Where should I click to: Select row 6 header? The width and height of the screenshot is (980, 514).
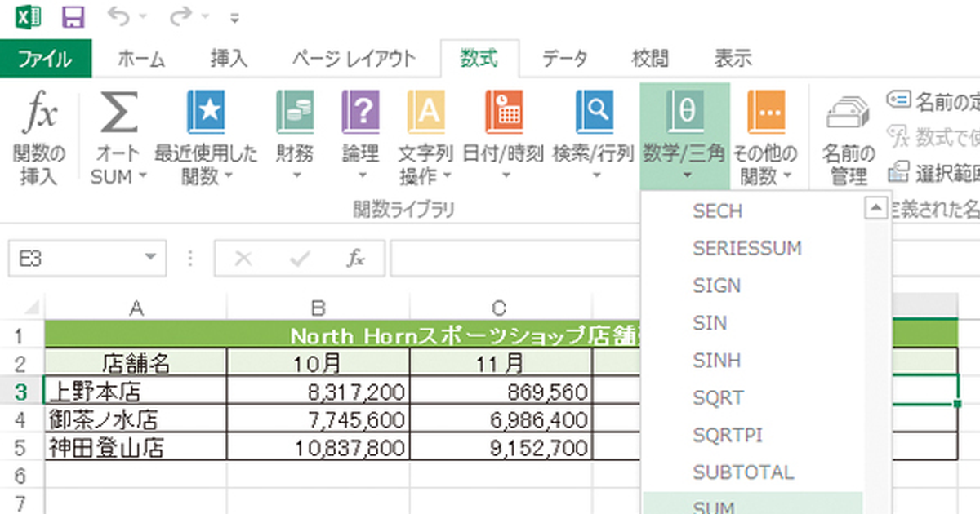[22, 475]
